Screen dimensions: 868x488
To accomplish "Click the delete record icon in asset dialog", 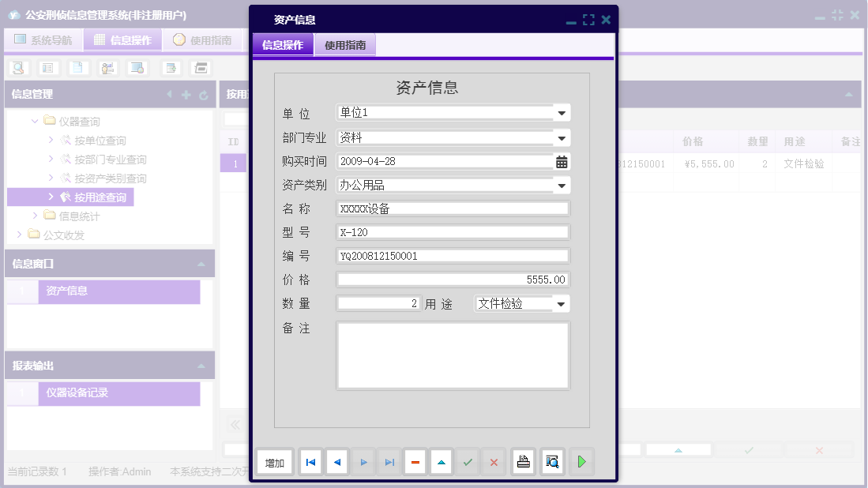I will [415, 462].
